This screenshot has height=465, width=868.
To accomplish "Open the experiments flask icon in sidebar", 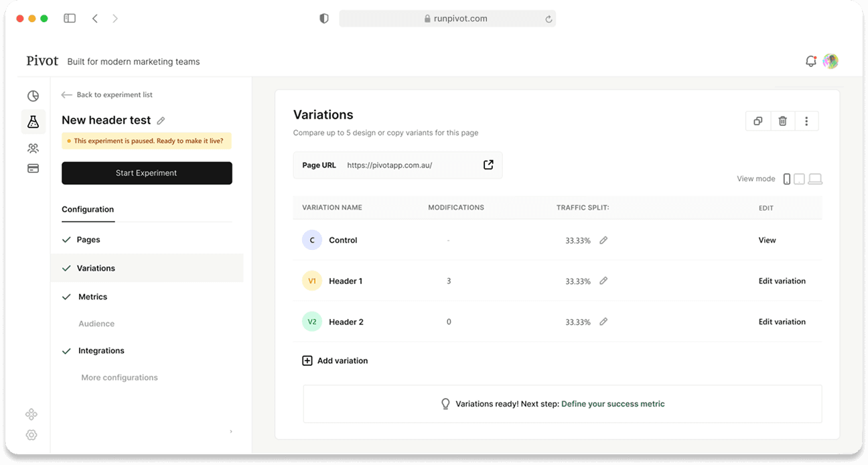I will point(33,121).
